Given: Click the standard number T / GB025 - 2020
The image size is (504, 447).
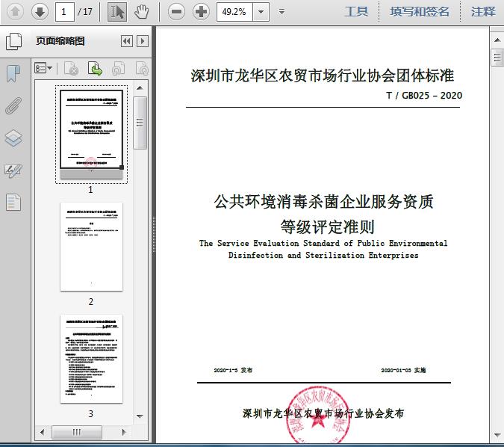Looking at the screenshot, I should coord(424,96).
